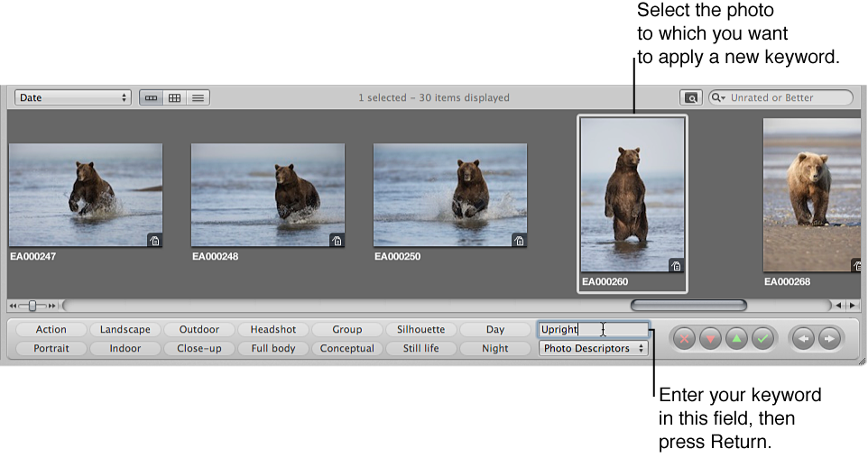The height and width of the screenshot is (458, 868).
Task: Click the red decrease rating arrow
Action: [710, 338]
